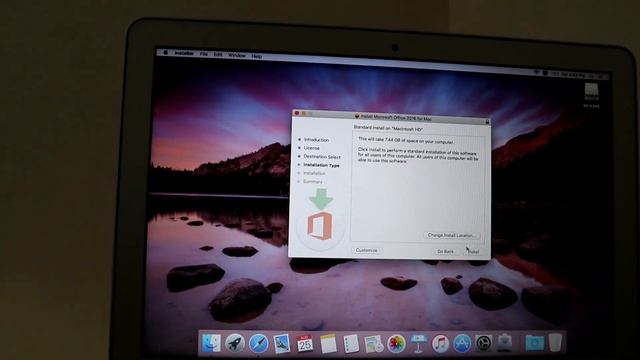Open Finder from the Dock
Image resolution: width=640 pixels, height=360 pixels.
pos(211,343)
